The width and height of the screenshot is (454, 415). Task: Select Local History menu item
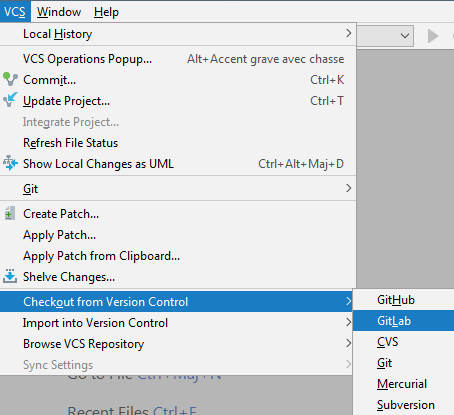pyautogui.click(x=178, y=34)
